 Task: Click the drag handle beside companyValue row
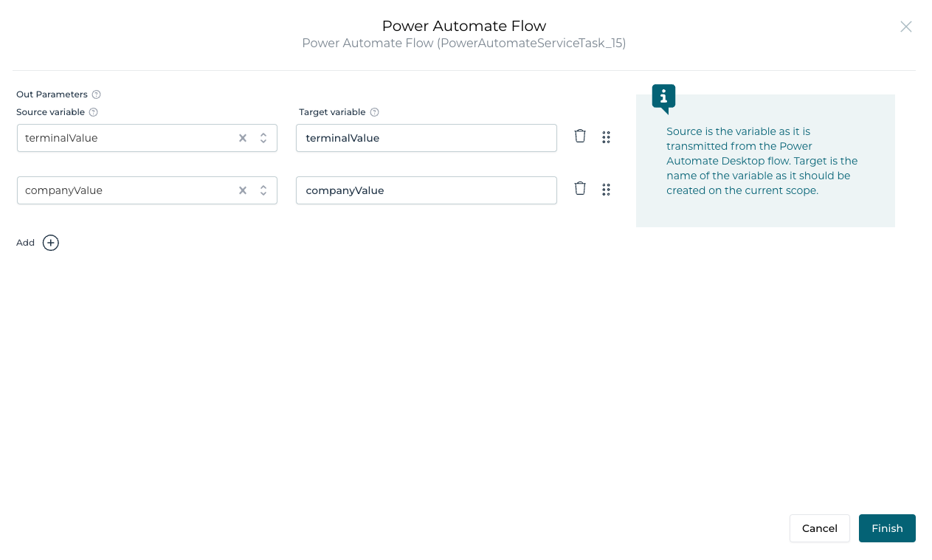tap(606, 190)
